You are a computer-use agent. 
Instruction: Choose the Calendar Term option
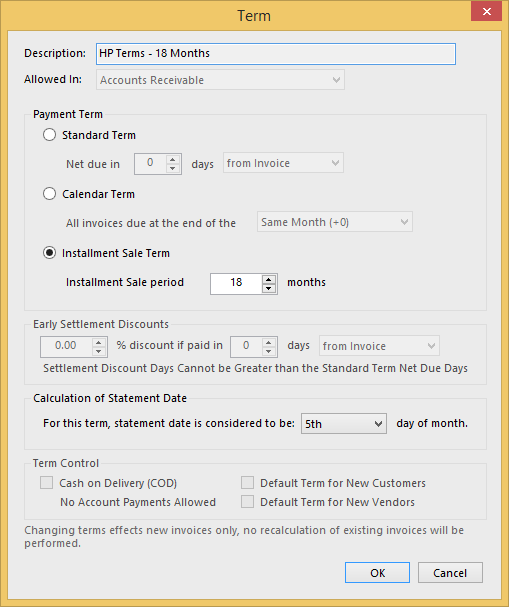point(50,194)
